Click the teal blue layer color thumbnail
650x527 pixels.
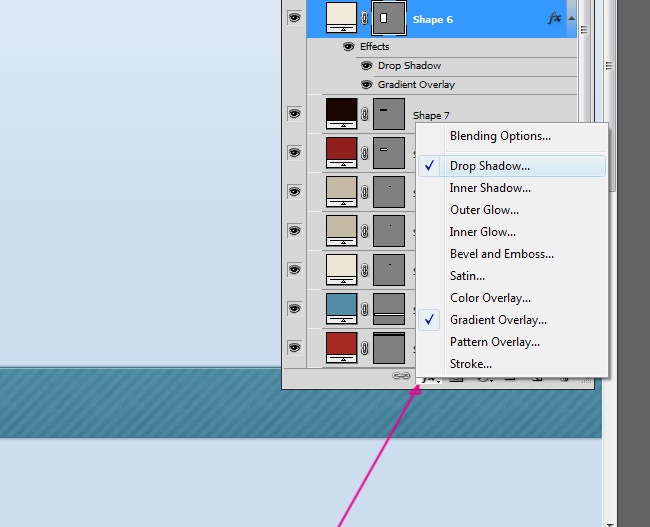pos(342,307)
